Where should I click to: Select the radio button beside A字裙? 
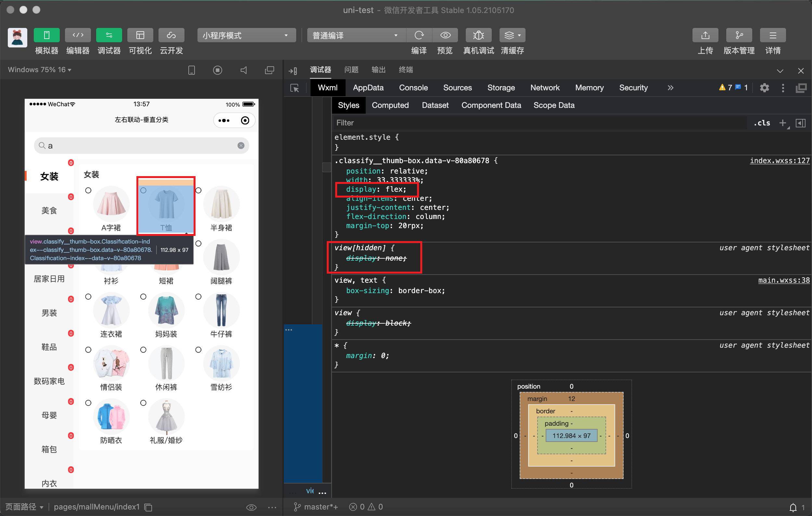pos(88,190)
